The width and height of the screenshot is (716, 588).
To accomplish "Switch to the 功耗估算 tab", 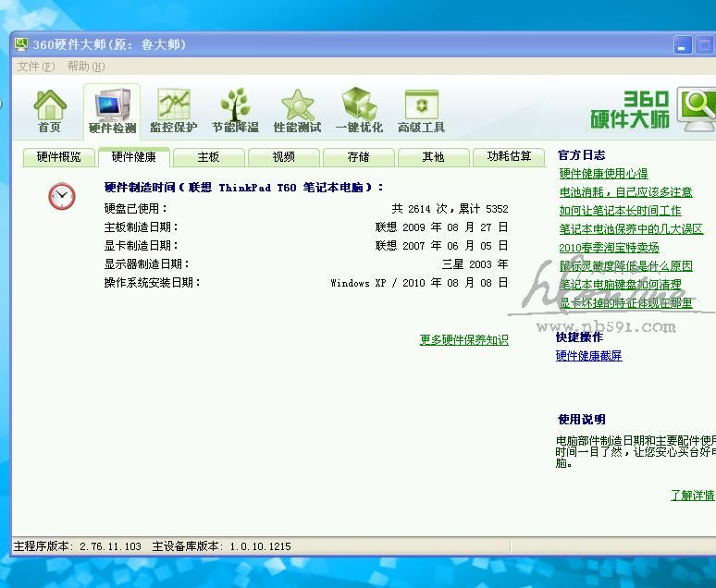I will 509,157.
